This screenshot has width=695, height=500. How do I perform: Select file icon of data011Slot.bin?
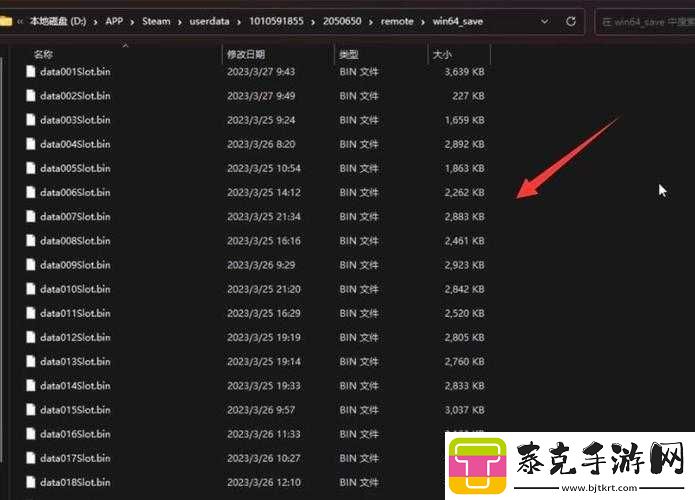tap(31, 313)
